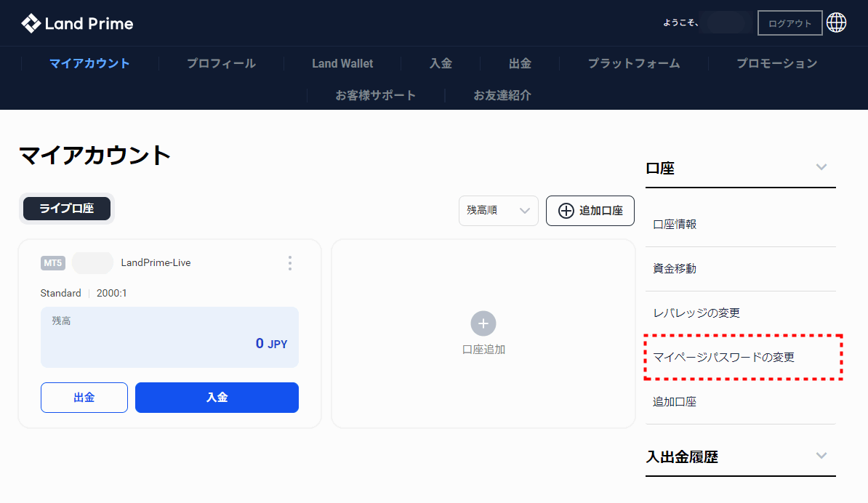Expand the 入出金履歴 sidebar section chevron
This screenshot has height=503, width=868.
click(821, 456)
